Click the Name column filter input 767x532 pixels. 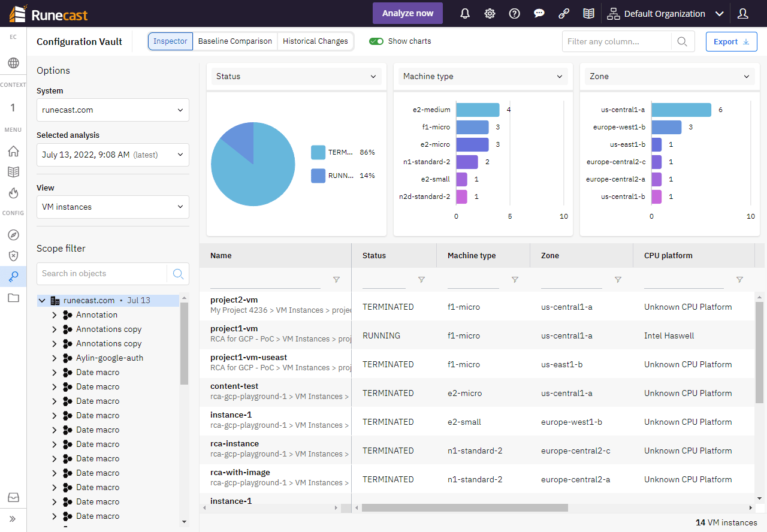[x=265, y=280]
